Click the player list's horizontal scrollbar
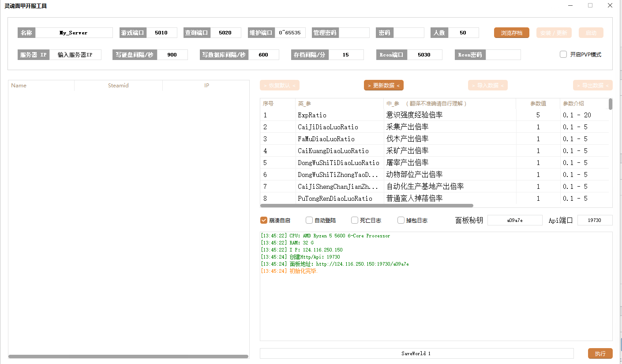This screenshot has width=622, height=364. pyautogui.click(x=128, y=356)
